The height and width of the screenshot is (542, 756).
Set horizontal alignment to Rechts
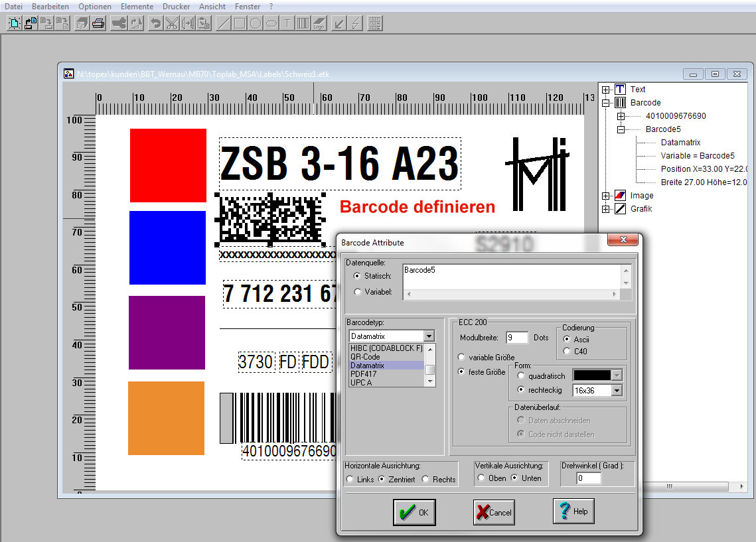tap(425, 479)
